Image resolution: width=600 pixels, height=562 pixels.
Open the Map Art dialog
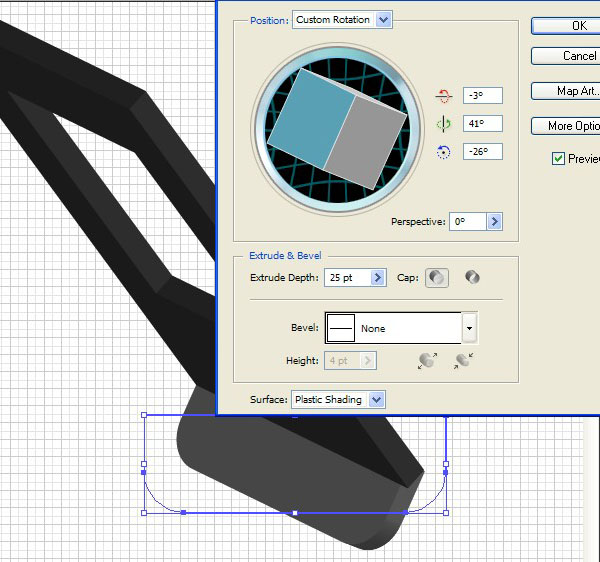click(x=566, y=91)
